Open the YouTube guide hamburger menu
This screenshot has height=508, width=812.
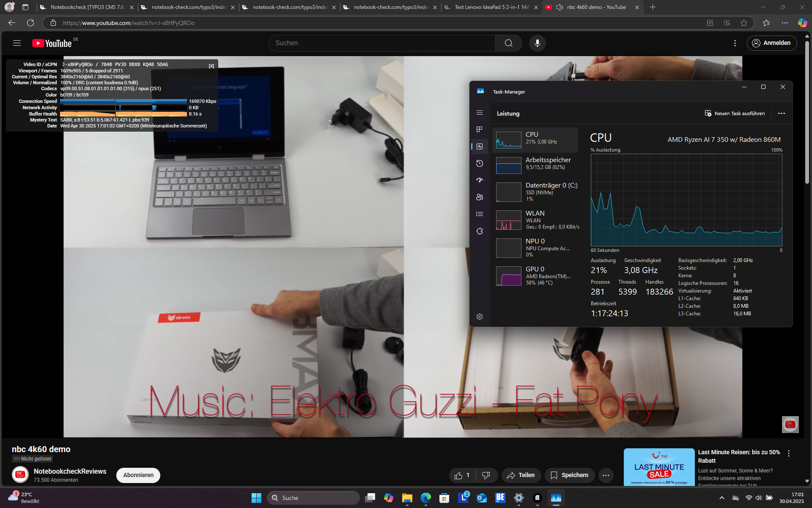coord(17,43)
